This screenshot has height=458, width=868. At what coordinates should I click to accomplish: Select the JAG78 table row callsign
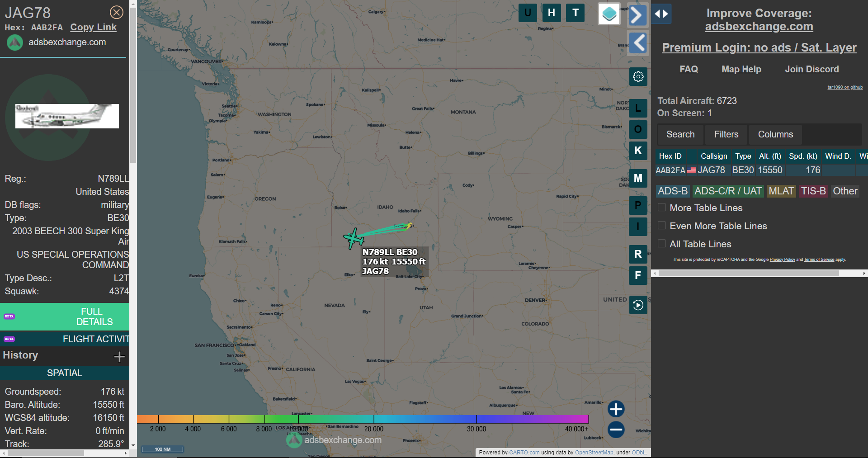pyautogui.click(x=711, y=170)
